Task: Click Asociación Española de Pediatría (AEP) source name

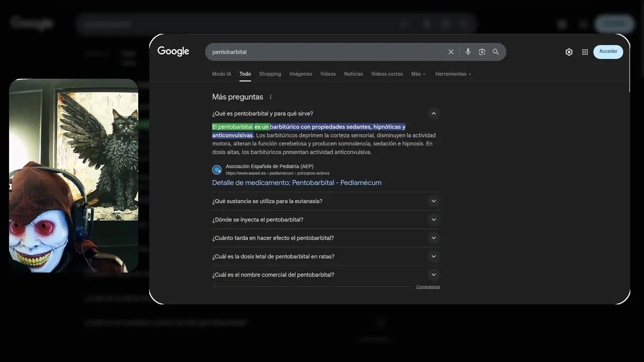Action: [x=270, y=166]
